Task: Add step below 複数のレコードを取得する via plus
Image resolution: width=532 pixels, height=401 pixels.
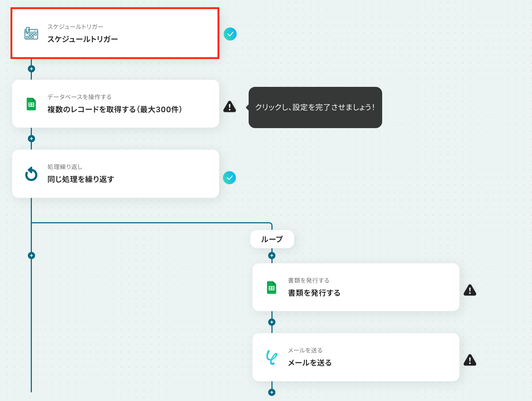Action: pyautogui.click(x=31, y=139)
